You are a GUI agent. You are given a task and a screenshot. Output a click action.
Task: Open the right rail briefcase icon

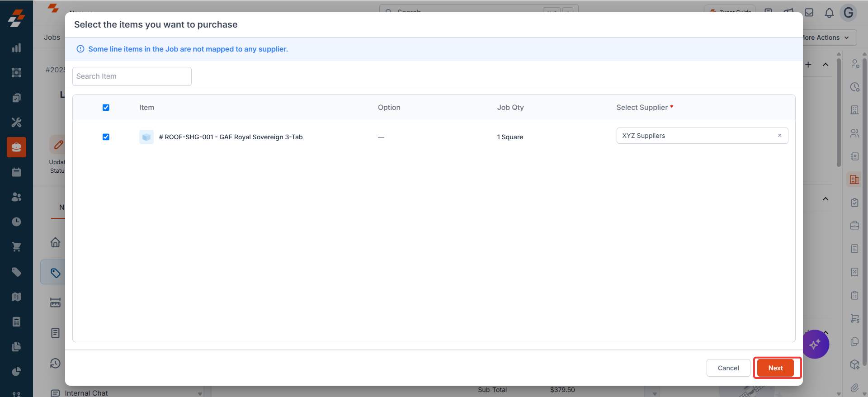(854, 225)
